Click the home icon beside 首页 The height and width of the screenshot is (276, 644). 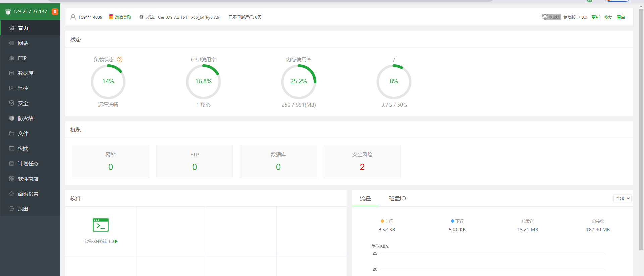[12, 28]
